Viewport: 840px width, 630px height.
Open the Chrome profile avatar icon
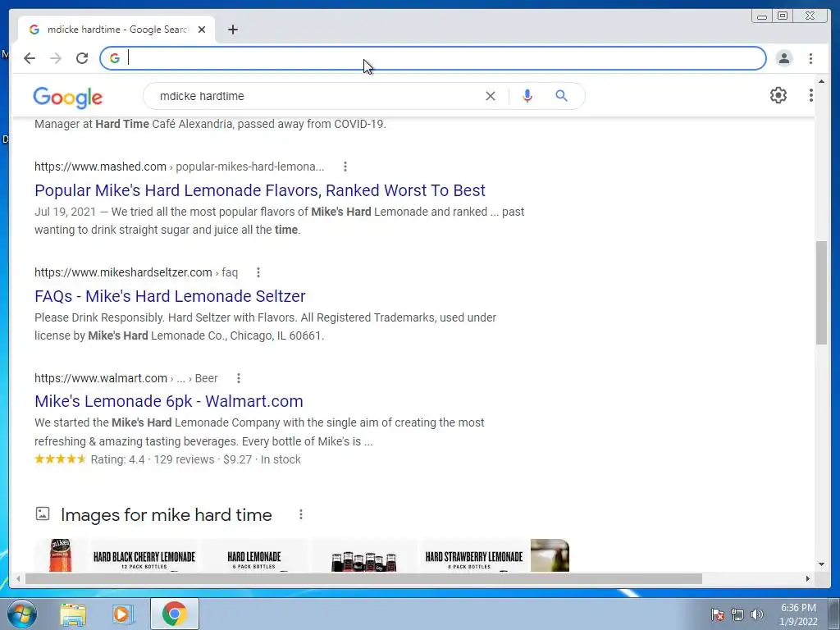(x=783, y=58)
